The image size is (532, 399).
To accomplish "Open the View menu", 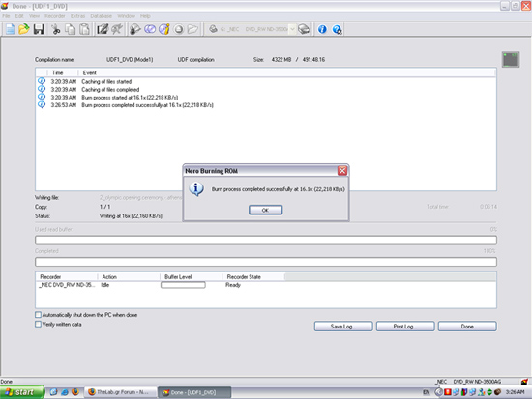I will (x=34, y=15).
